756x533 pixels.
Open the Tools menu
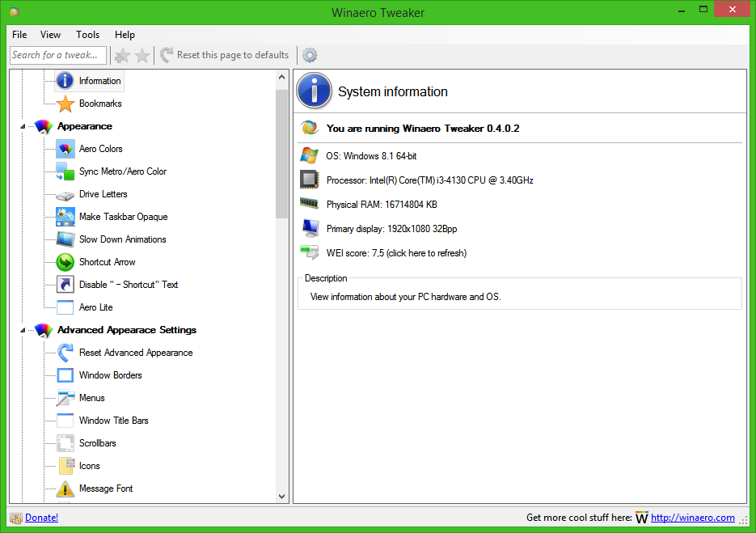(x=87, y=35)
